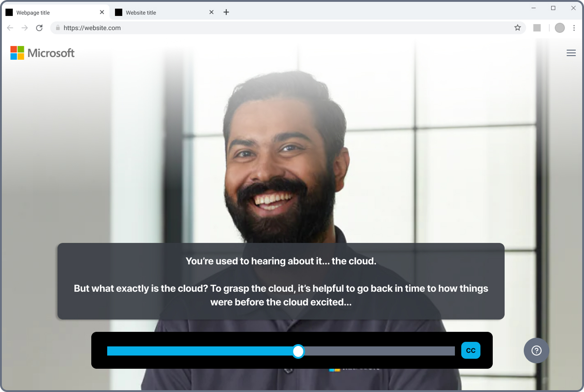This screenshot has width=584, height=392.
Task: Go forward to the next page
Action: pyautogui.click(x=25, y=28)
